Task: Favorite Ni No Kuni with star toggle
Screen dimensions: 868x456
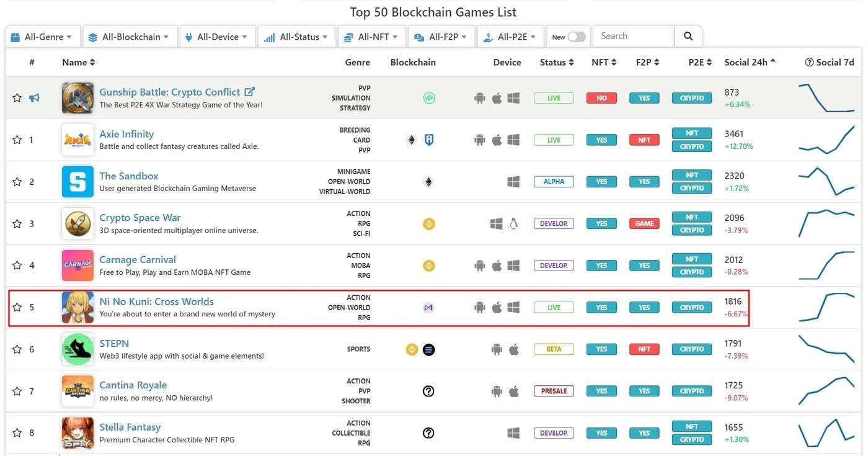Action: [x=17, y=308]
